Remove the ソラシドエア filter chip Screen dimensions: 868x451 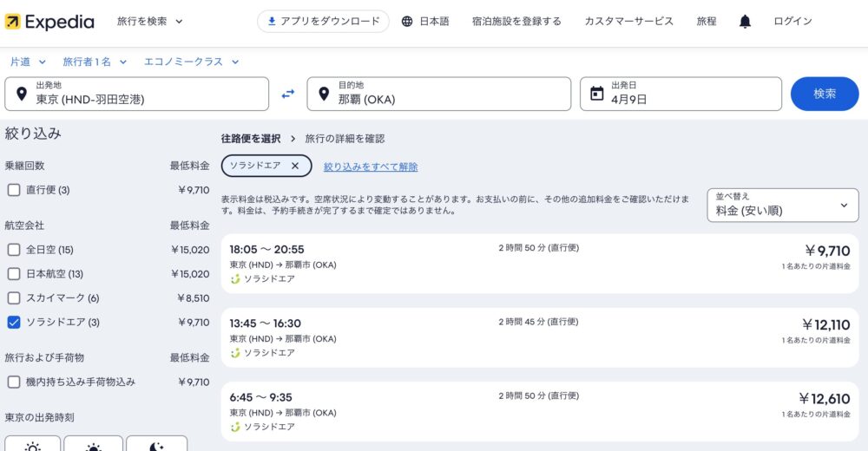click(x=295, y=166)
